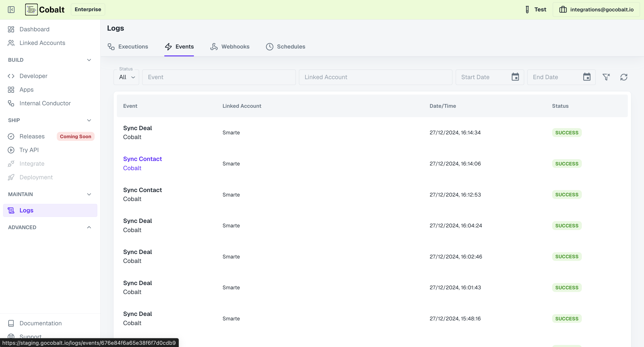The image size is (644, 347).
Task: Collapse the left sidebar panel
Action: click(x=11, y=9)
